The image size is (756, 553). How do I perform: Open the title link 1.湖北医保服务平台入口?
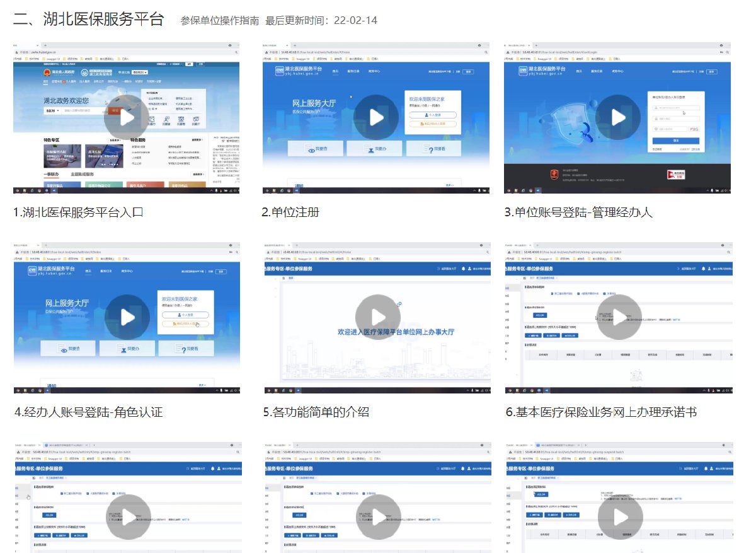tap(78, 212)
